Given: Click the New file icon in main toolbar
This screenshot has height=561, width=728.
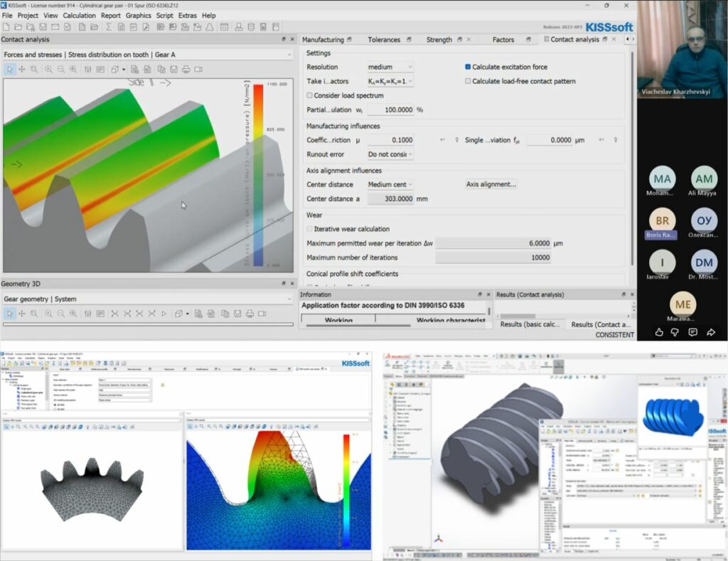Looking at the screenshot, I should [7, 27].
